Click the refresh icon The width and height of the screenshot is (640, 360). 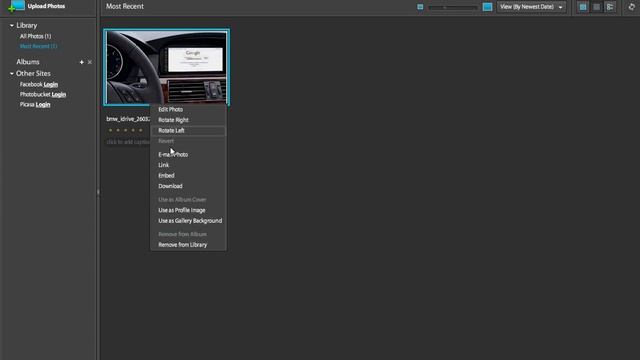coord(631,7)
